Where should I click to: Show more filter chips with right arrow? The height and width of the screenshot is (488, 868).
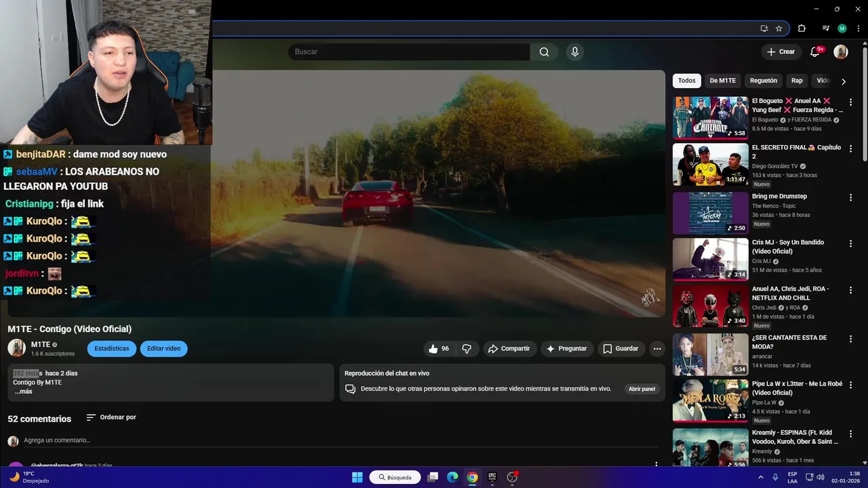pos(844,81)
